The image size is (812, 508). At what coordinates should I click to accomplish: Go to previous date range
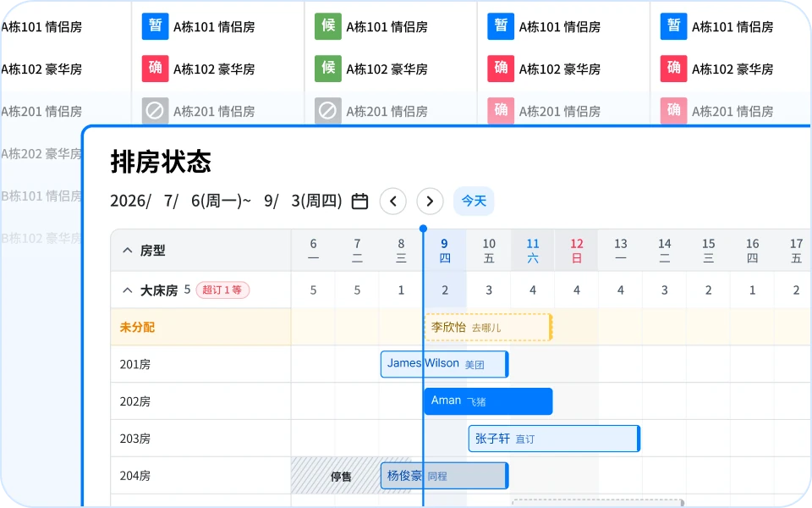[x=393, y=202]
